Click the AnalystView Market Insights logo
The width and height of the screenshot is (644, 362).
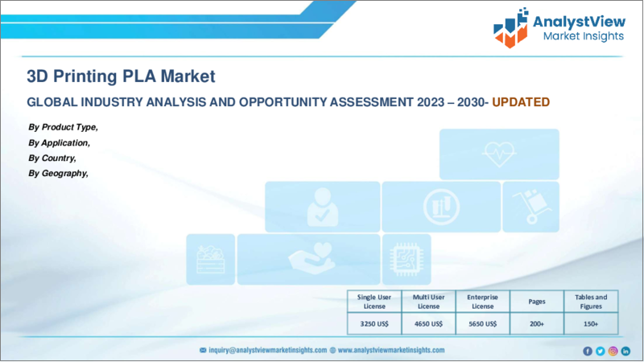pyautogui.click(x=559, y=28)
